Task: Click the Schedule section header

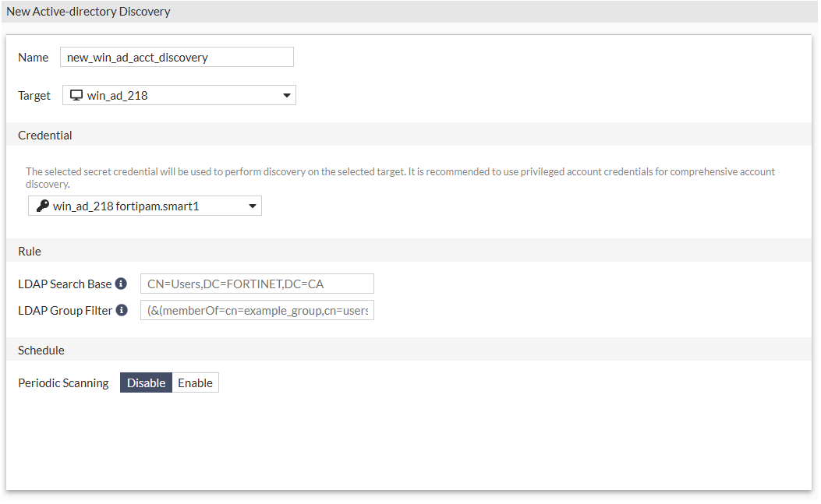Action: tap(41, 350)
